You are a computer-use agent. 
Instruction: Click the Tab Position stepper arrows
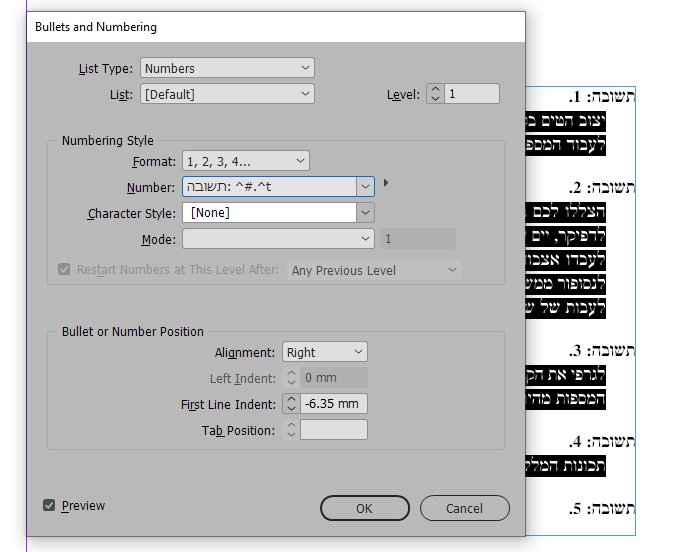[291, 430]
